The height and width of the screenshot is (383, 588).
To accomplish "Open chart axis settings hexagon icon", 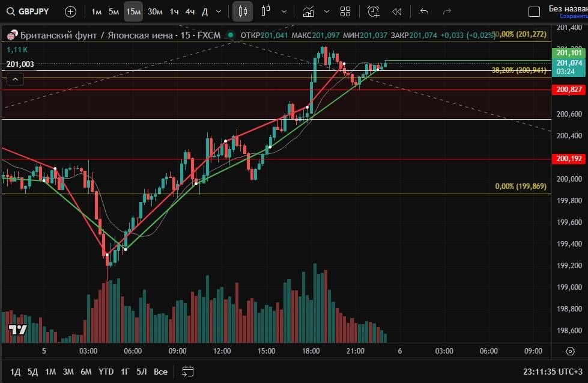I will pos(570,351).
